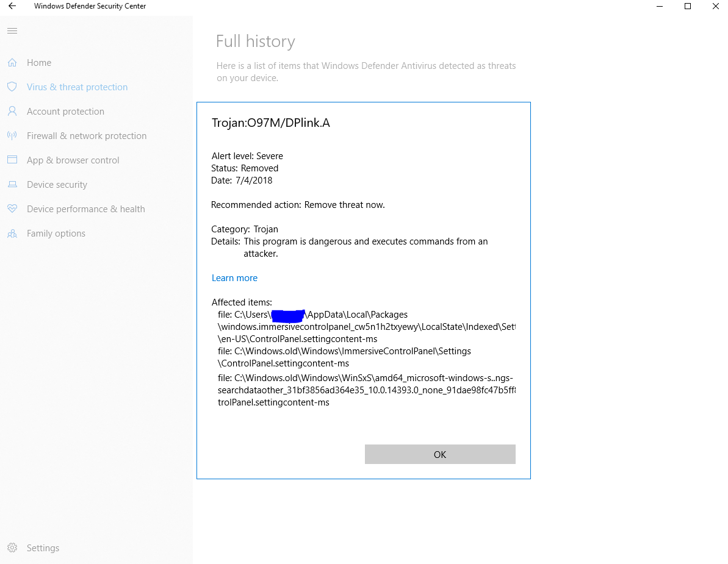Click the WinSxS amd64_microsoft-windows file path

(x=366, y=390)
